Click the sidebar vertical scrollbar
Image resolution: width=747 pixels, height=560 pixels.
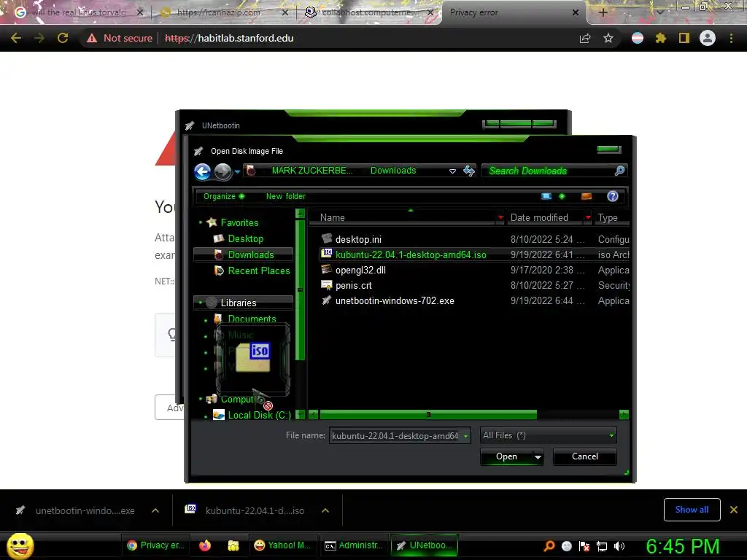pos(300,289)
